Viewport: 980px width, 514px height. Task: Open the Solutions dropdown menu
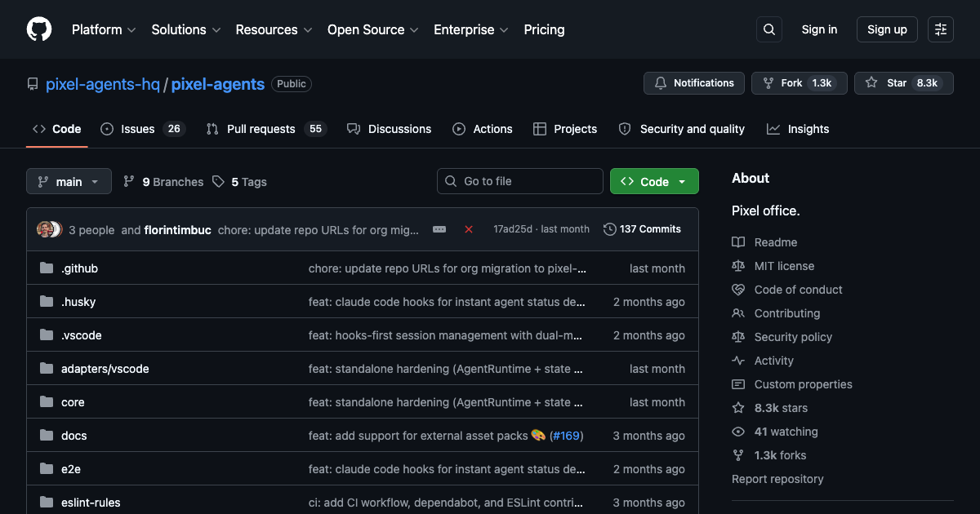(186, 29)
